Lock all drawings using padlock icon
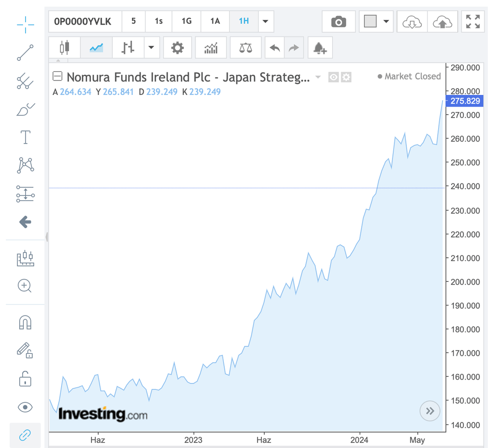Viewport: 493px width, 448px height. point(24,379)
